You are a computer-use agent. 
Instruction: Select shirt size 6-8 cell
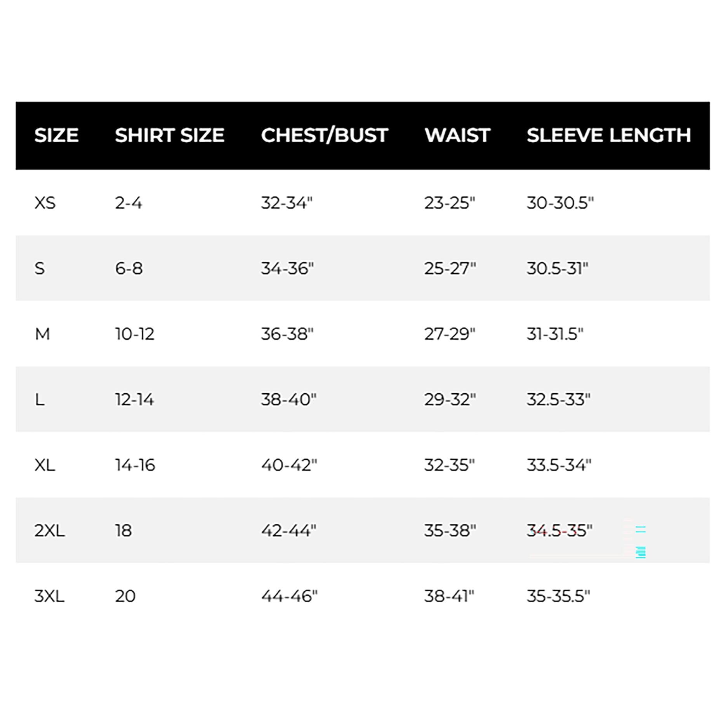(x=129, y=268)
